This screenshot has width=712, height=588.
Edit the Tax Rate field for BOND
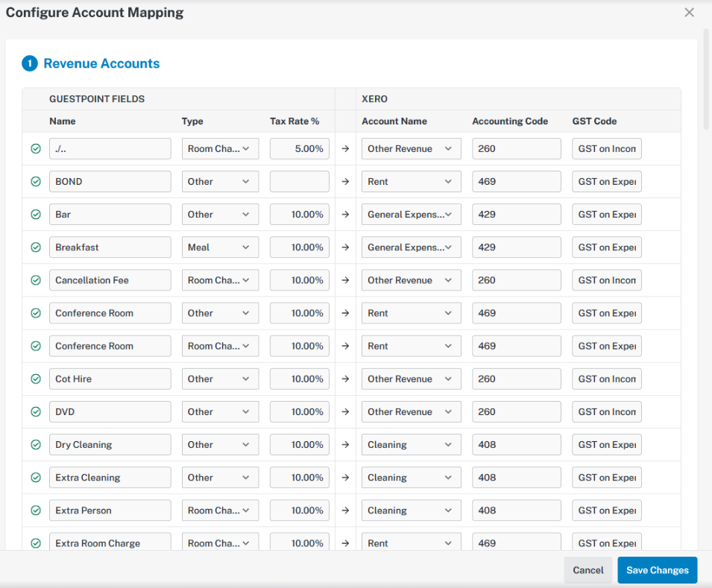click(299, 182)
